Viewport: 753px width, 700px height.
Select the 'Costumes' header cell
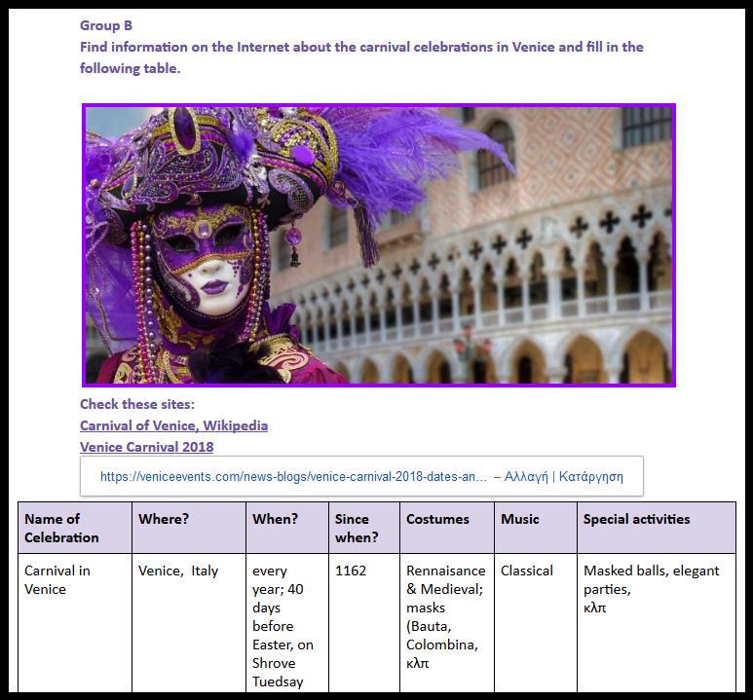(x=447, y=528)
